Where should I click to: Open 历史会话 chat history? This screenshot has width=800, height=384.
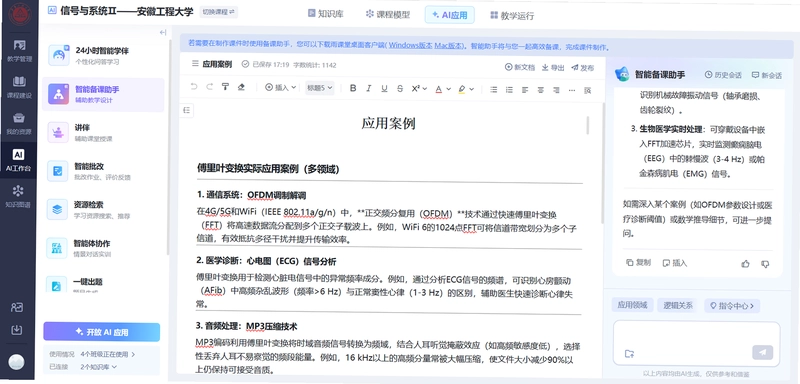[723, 75]
